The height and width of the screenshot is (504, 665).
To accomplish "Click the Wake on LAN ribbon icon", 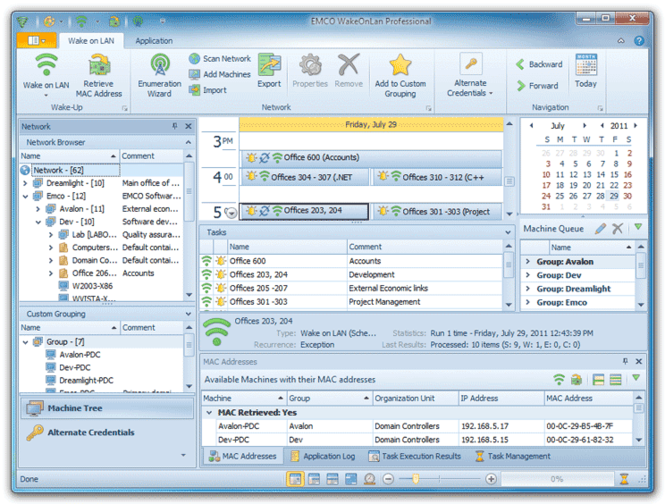I will (46, 66).
